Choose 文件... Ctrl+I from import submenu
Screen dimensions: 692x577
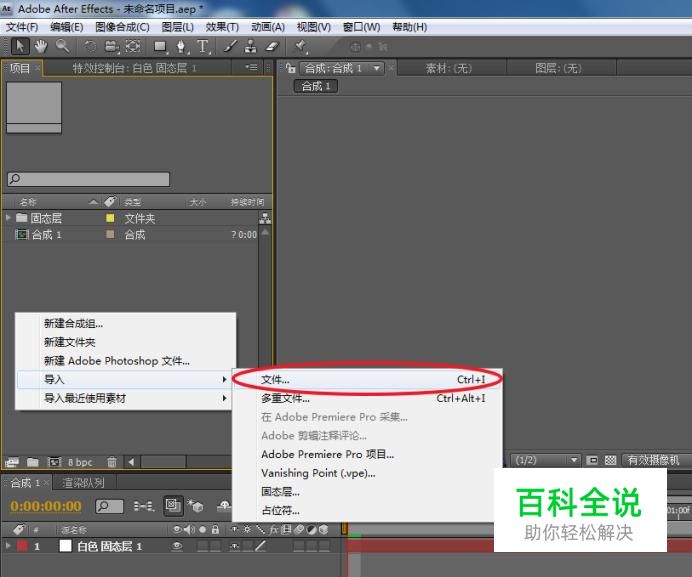tap(368, 380)
